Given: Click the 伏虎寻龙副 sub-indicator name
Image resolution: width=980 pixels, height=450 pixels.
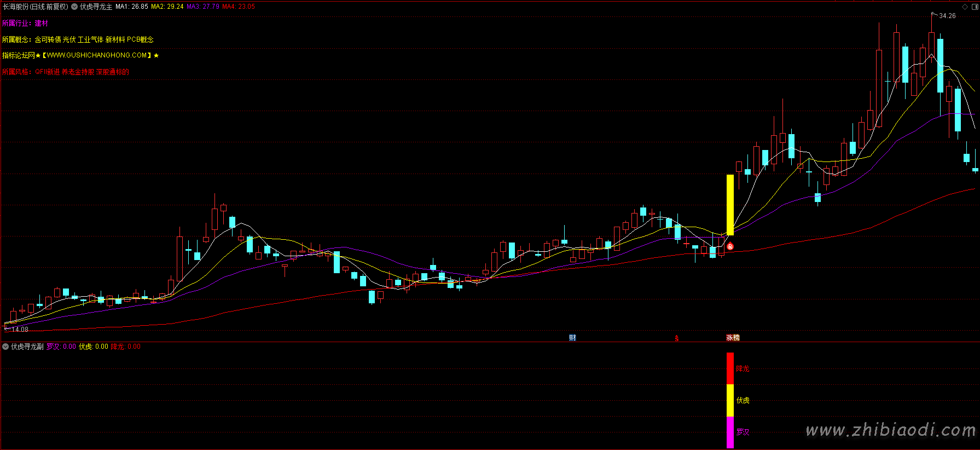Looking at the screenshot, I should coord(27,347).
